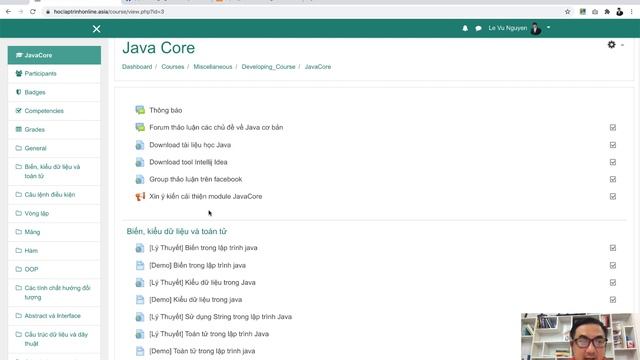Click the Thông báo forum icon
Screen dimensions: 640x360
pos(140,110)
